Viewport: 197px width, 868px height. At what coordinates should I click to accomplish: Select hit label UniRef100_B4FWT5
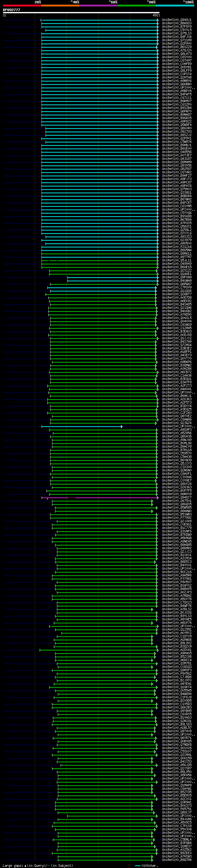pyautogui.click(x=177, y=94)
